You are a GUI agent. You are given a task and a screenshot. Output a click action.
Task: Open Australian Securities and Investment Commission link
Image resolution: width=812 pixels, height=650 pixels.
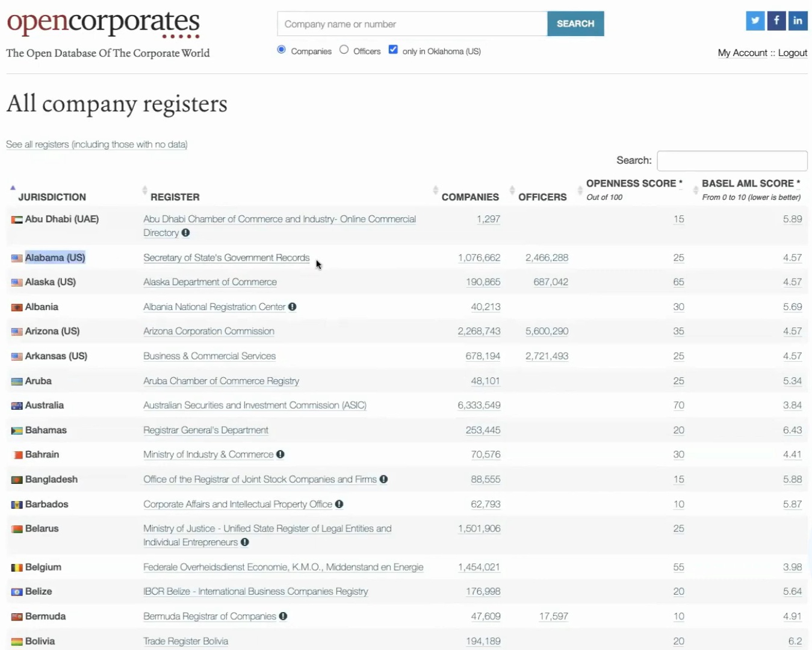[255, 405]
